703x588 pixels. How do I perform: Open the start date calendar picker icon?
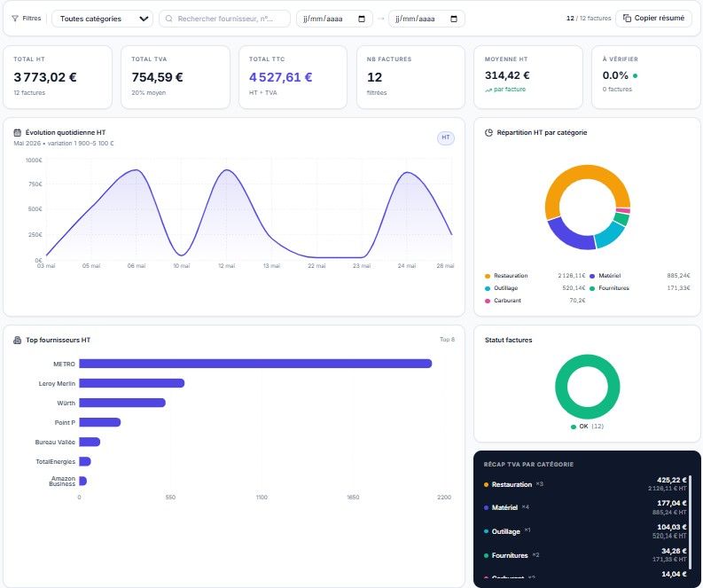coord(362,19)
